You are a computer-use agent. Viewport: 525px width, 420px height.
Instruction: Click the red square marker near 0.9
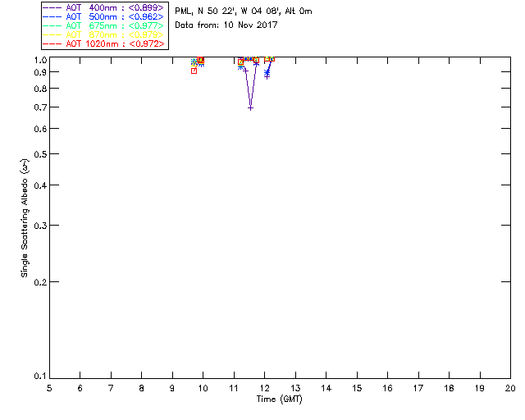[x=194, y=71]
